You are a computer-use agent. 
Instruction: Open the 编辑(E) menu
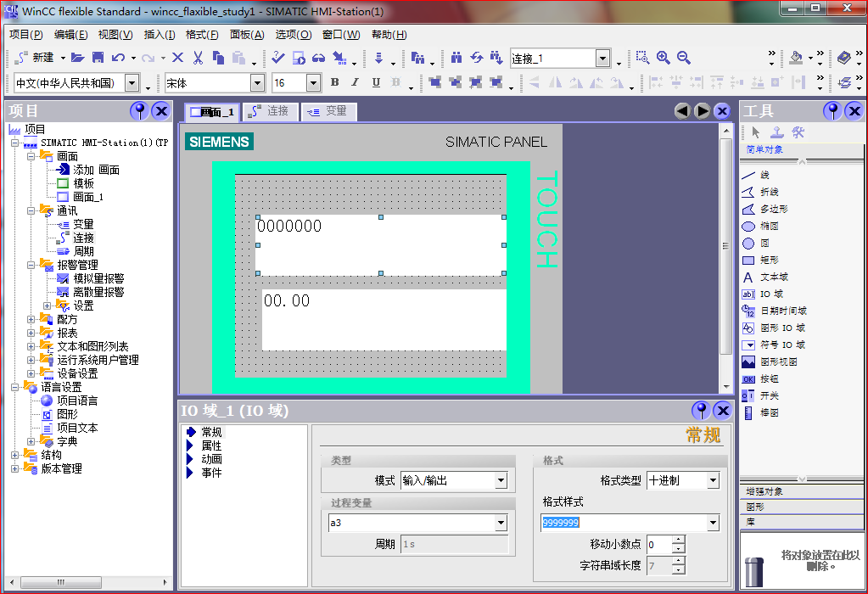point(71,35)
